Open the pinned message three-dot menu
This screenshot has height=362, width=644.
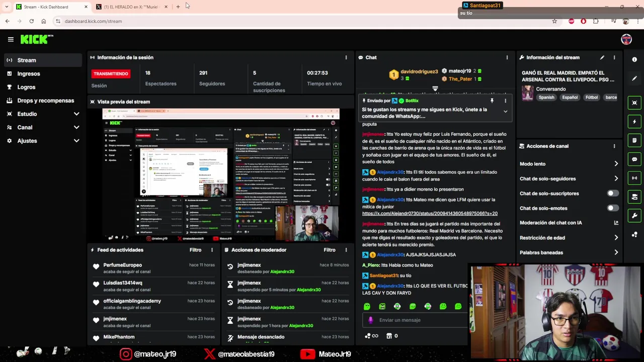pyautogui.click(x=505, y=101)
